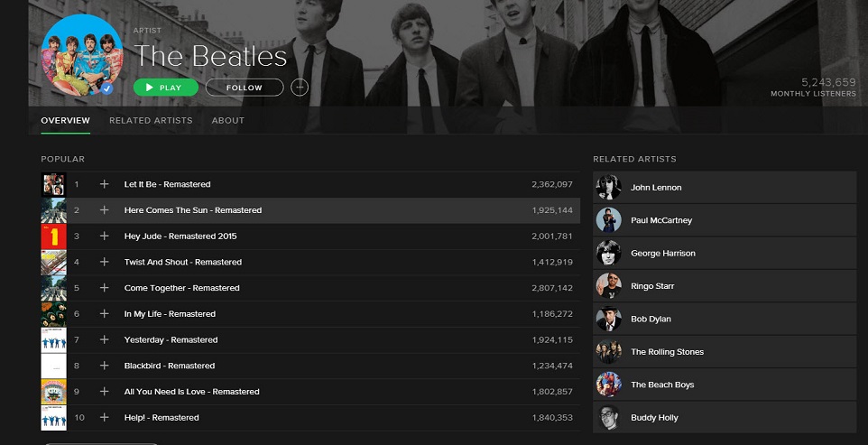Click the Related Artists section heading
868x445 pixels.
[634, 159]
